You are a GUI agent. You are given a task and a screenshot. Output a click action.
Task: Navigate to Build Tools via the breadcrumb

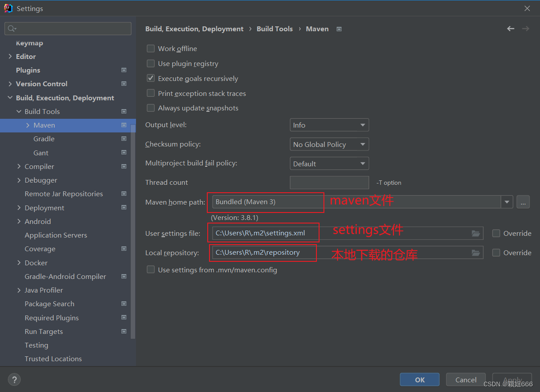click(275, 29)
